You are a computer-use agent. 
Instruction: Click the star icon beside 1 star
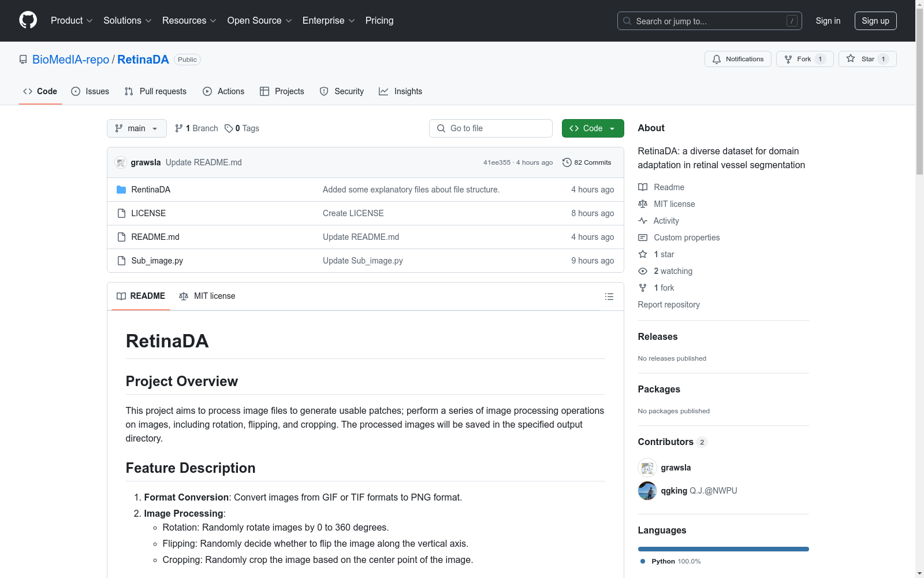click(643, 254)
